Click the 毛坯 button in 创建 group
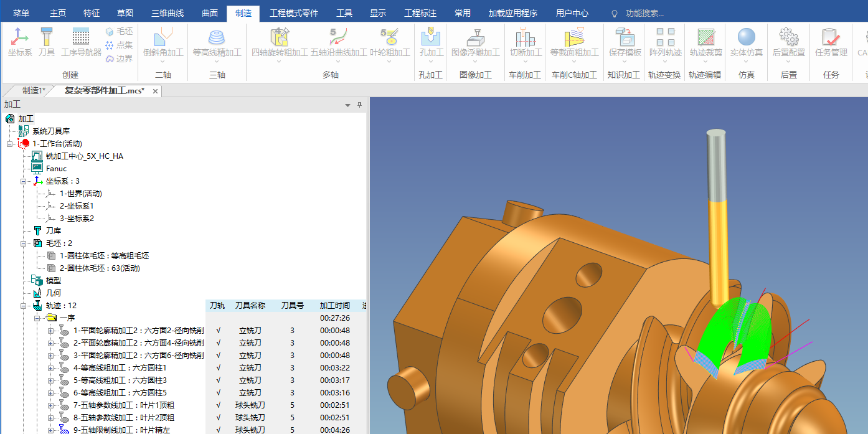This screenshot has width=868, height=434. click(x=119, y=31)
